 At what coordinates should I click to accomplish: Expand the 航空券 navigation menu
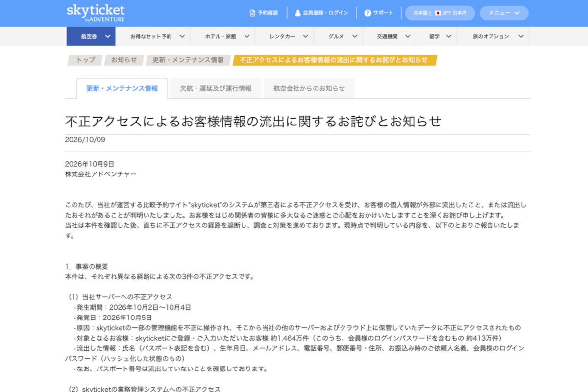pos(91,36)
